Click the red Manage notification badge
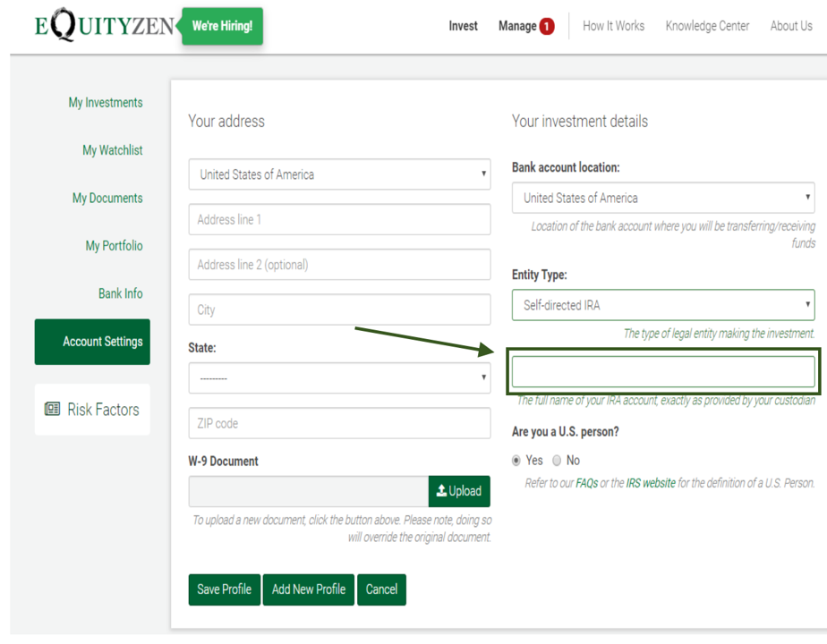Viewport: 827px width, 644px height. 547,27
